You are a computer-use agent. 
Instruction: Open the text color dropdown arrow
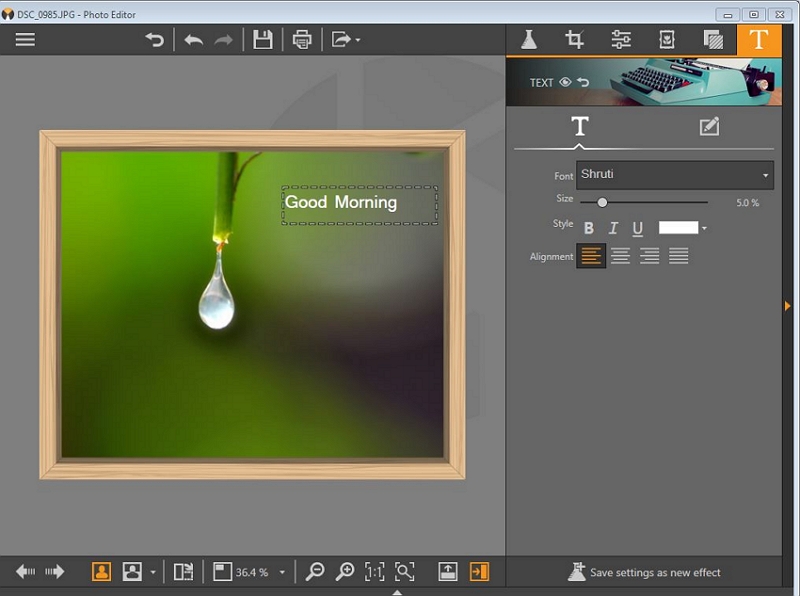[705, 228]
